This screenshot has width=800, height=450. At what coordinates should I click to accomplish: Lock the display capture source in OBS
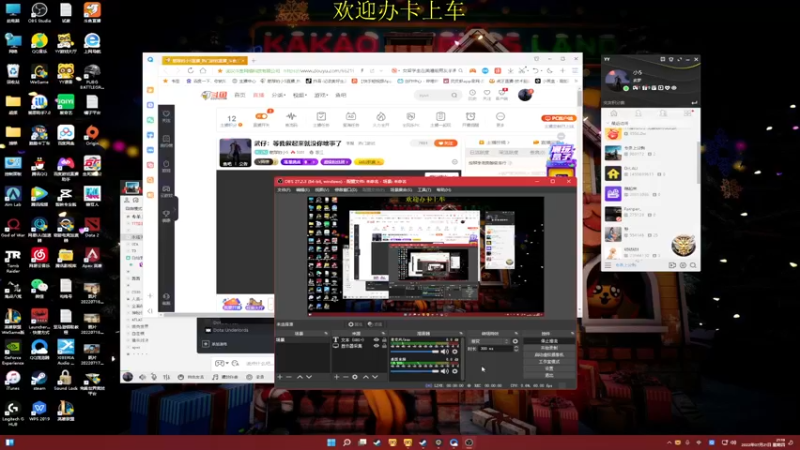pyautogui.click(x=384, y=346)
